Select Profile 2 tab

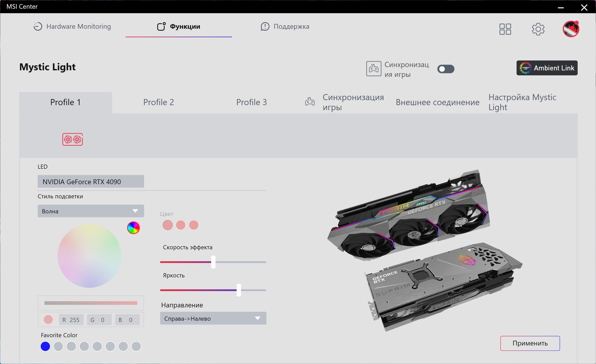tap(159, 102)
